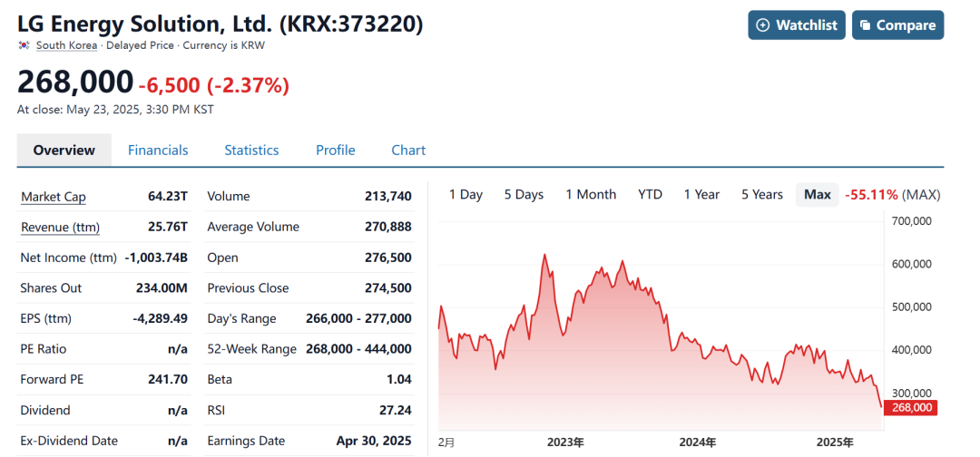
Task: Display the 5 Years chart range
Action: [761, 195]
